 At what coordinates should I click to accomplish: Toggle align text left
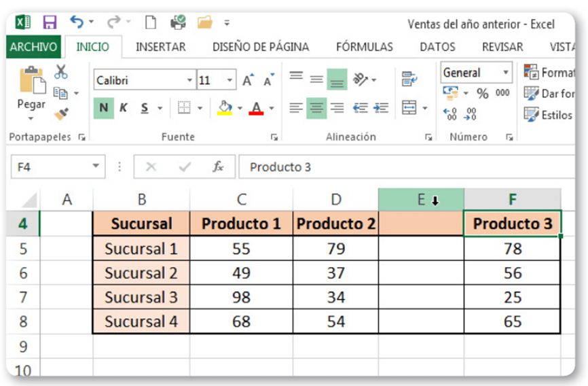tap(296, 108)
